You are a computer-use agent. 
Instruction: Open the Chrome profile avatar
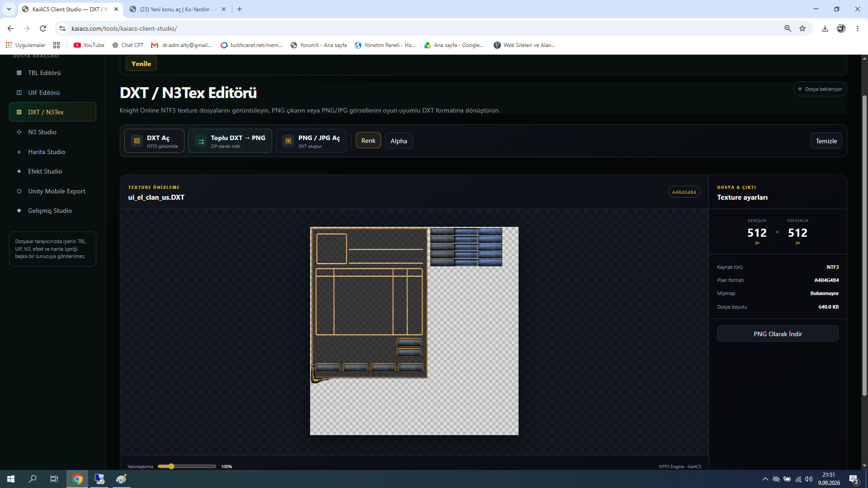(841, 28)
